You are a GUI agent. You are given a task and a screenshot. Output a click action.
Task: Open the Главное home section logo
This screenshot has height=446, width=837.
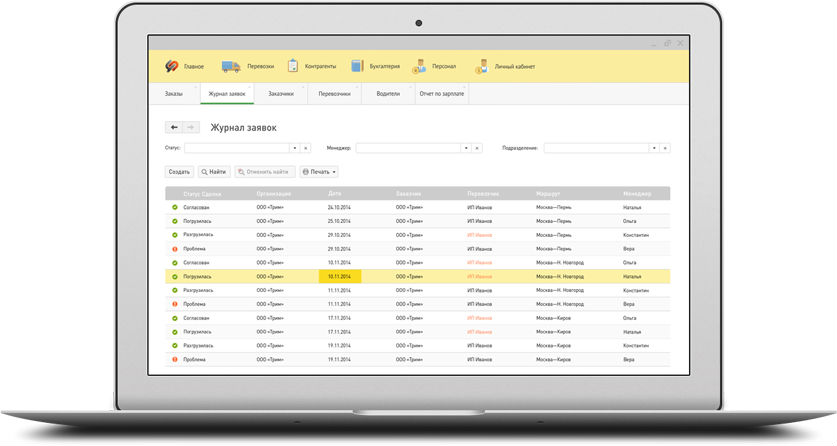coord(172,66)
